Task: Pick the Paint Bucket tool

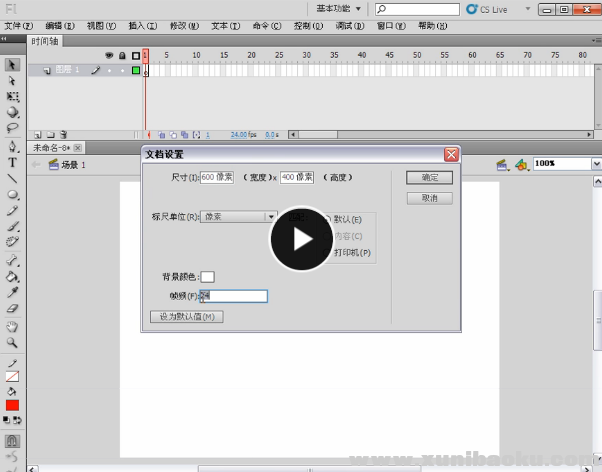Action: [12, 276]
